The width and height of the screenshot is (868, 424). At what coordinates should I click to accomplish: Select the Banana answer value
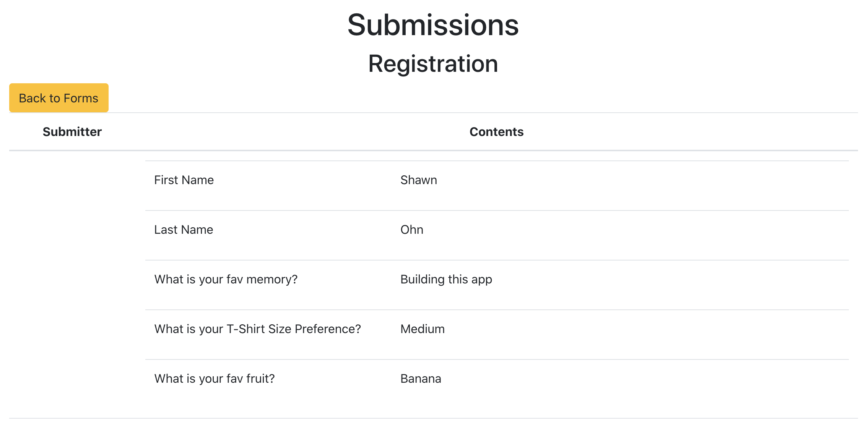420,379
